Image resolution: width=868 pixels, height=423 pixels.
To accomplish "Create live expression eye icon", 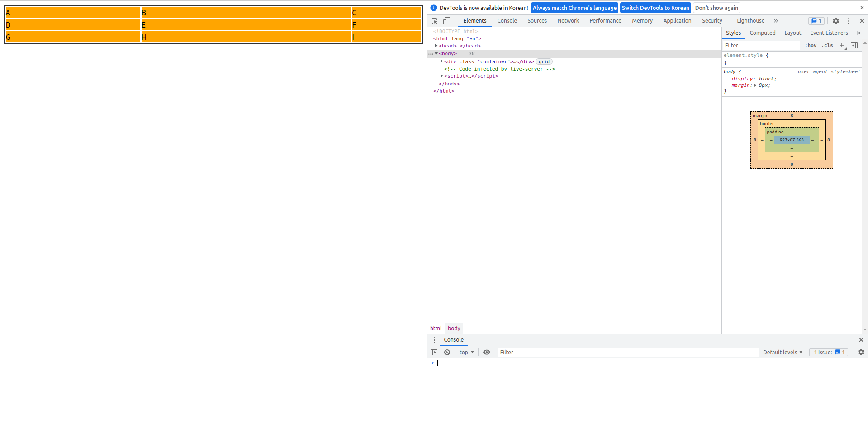I will coord(487,352).
